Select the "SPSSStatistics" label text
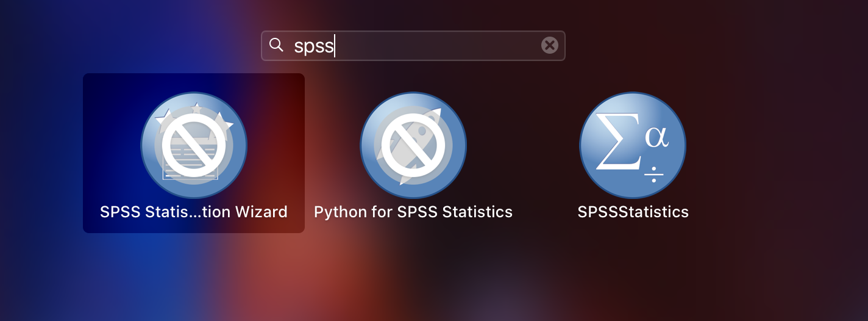 (x=633, y=212)
